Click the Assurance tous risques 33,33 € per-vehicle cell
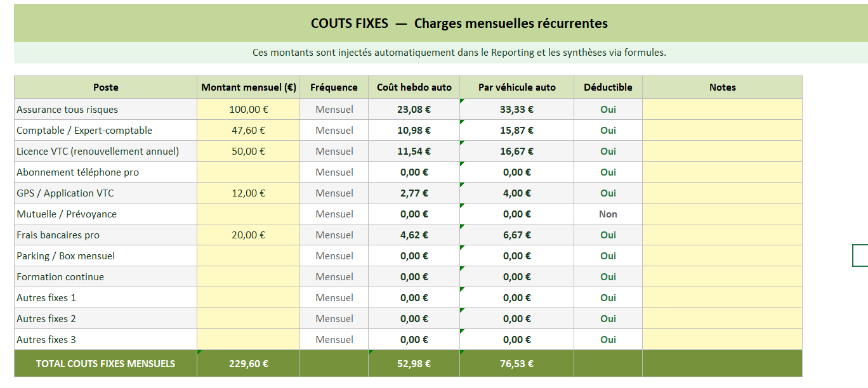The image size is (868, 388). pyautogui.click(x=517, y=109)
